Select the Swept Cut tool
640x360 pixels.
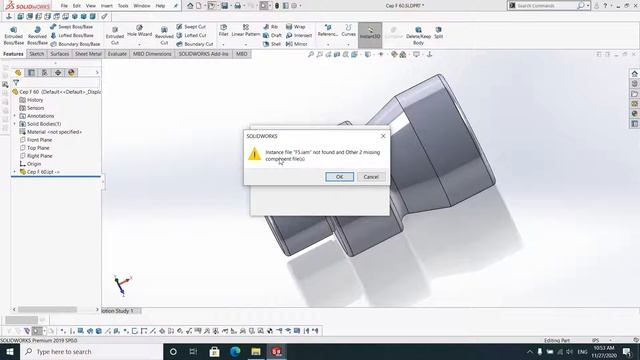[x=191, y=27]
